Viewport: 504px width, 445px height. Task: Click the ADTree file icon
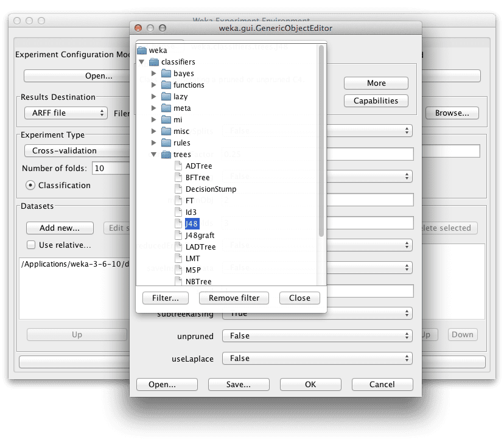point(178,166)
